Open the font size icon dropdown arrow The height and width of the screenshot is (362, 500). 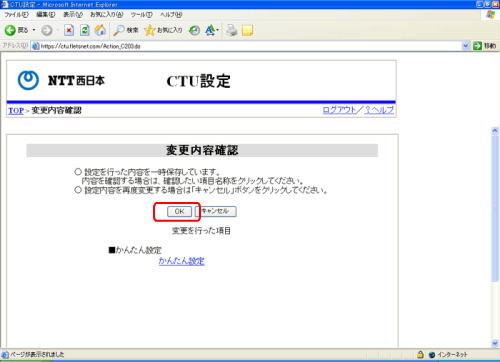[x=218, y=30]
